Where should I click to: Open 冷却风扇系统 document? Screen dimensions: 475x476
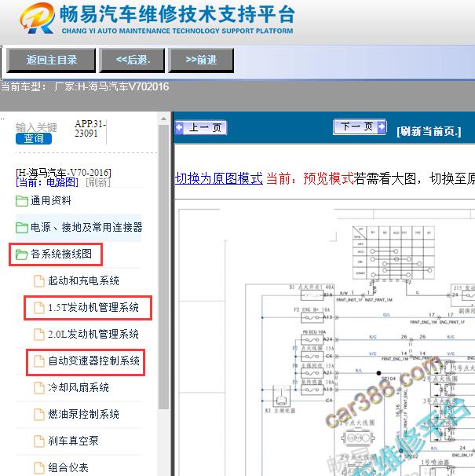click(79, 388)
